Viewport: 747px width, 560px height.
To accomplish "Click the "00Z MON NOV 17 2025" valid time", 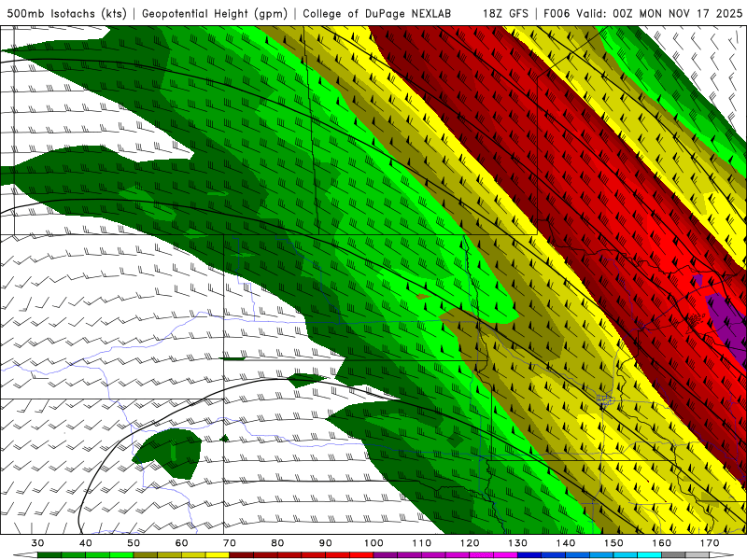I will pyautogui.click(x=678, y=13).
